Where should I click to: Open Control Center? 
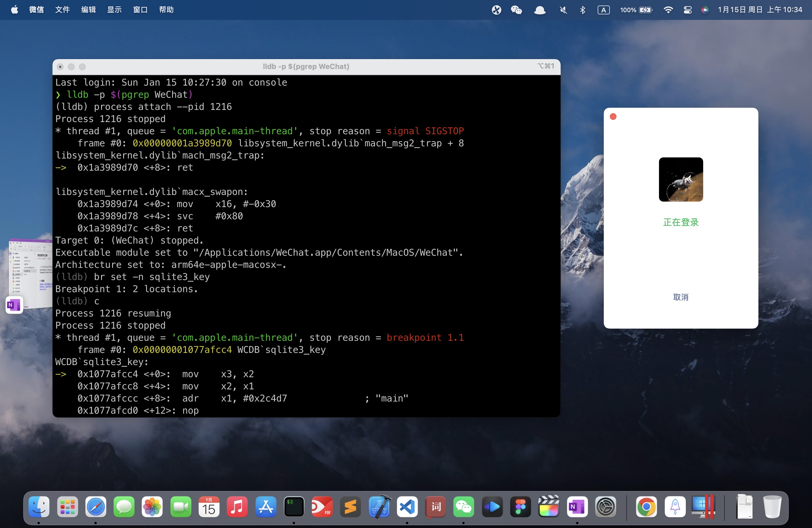[x=687, y=10]
